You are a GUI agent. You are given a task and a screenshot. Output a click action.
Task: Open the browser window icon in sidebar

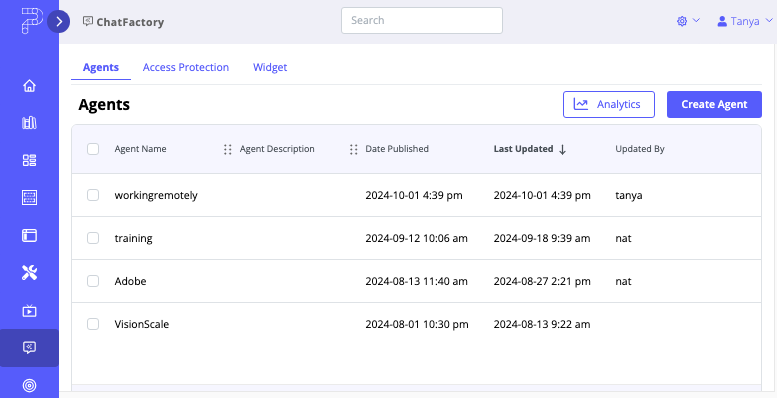pyautogui.click(x=29, y=235)
